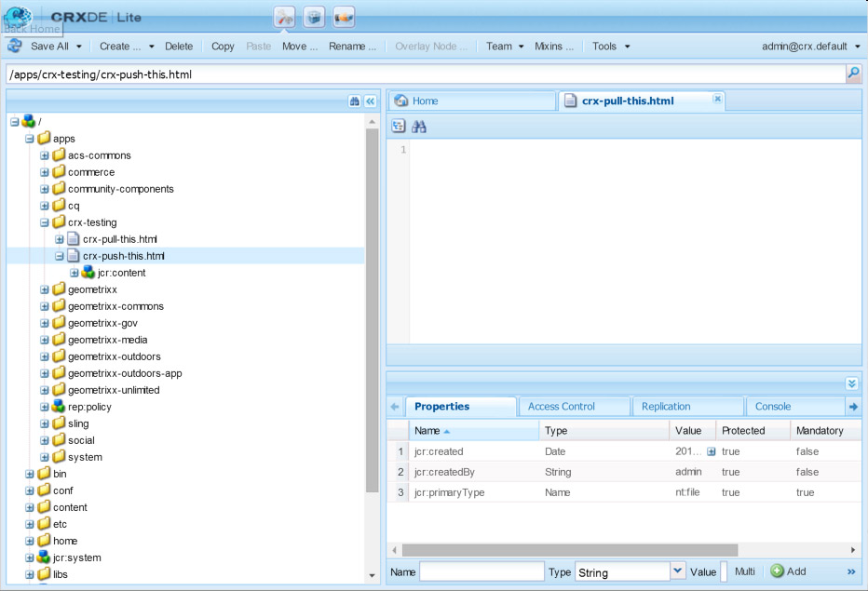Collapse the navigation tree panel
This screenshot has height=591, width=868.
coord(371,101)
